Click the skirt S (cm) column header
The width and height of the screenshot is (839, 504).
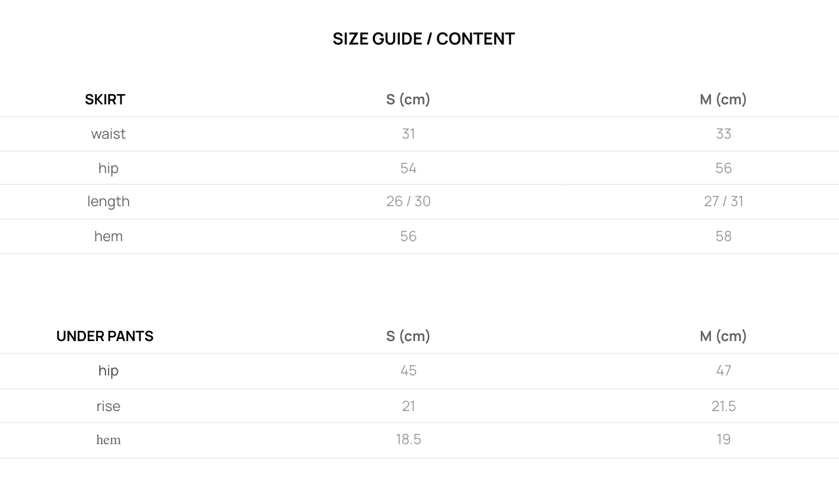click(408, 99)
